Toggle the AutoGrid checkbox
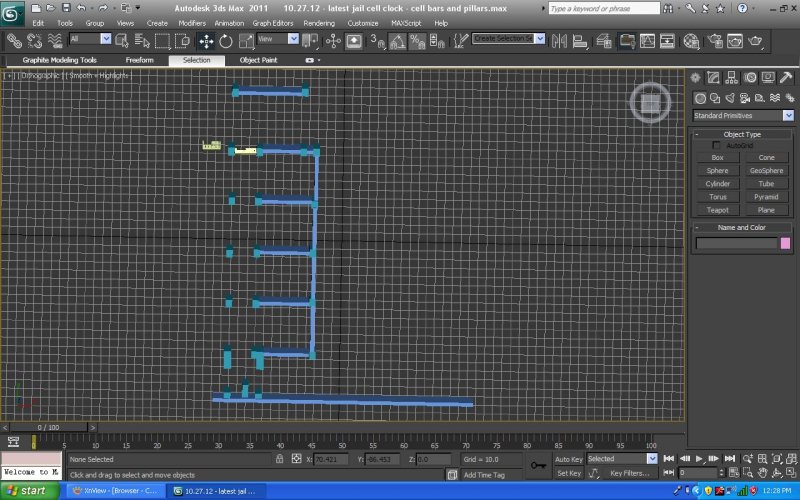 click(x=716, y=145)
